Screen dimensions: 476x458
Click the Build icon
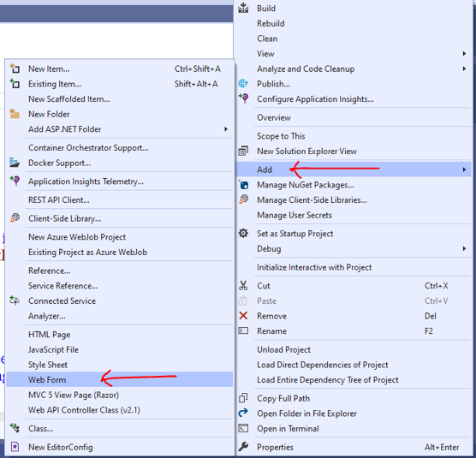243,9
